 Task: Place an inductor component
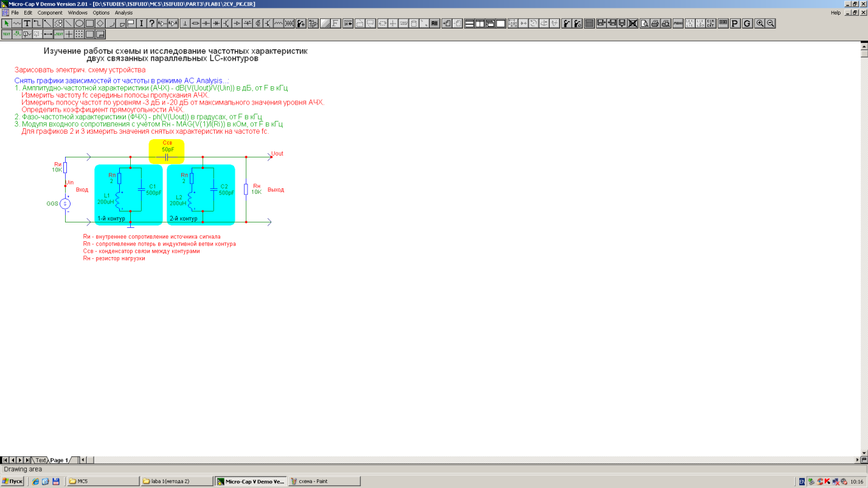(x=278, y=24)
